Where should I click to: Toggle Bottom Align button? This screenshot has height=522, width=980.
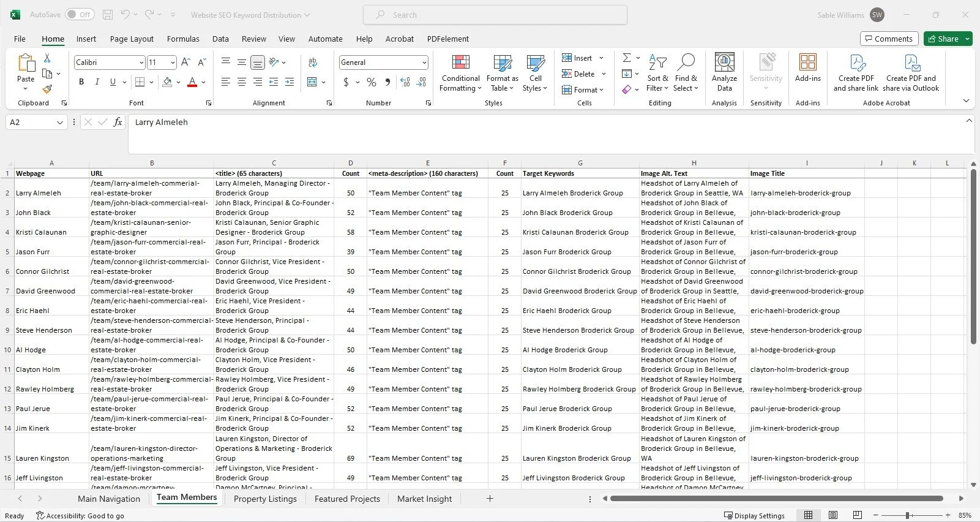(258, 62)
